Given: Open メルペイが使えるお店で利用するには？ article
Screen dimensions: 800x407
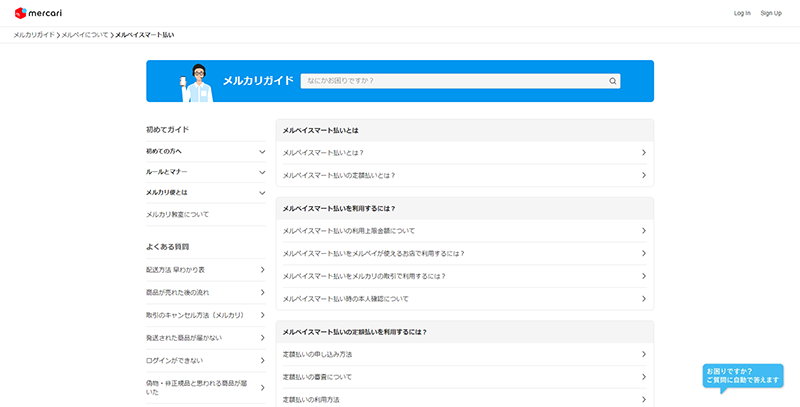Looking at the screenshot, I should pyautogui.click(x=465, y=253).
